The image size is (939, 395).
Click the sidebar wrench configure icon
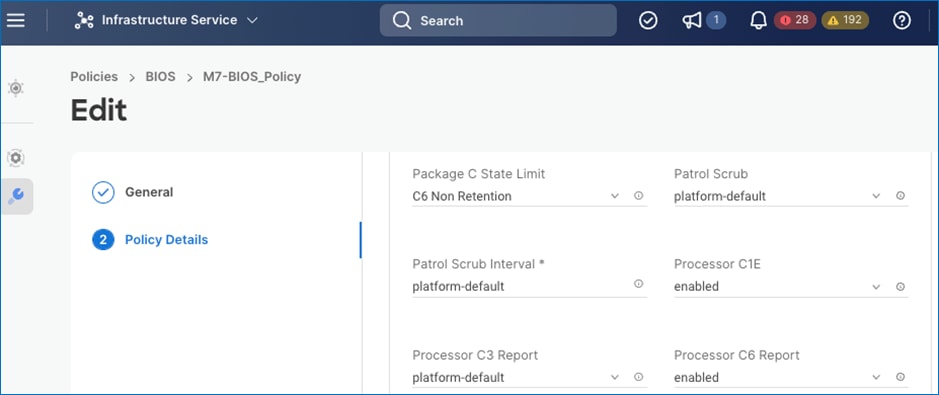tap(17, 196)
